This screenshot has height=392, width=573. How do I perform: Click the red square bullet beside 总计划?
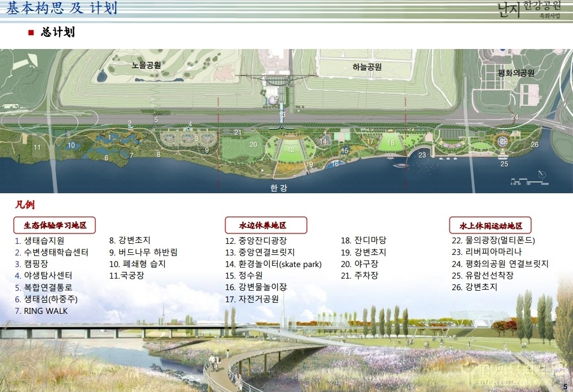pyautogui.click(x=31, y=33)
